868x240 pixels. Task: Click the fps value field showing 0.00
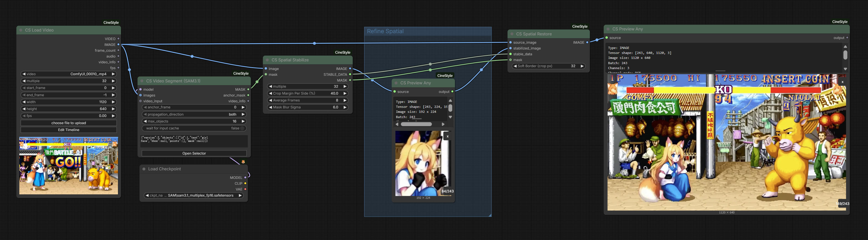click(69, 116)
